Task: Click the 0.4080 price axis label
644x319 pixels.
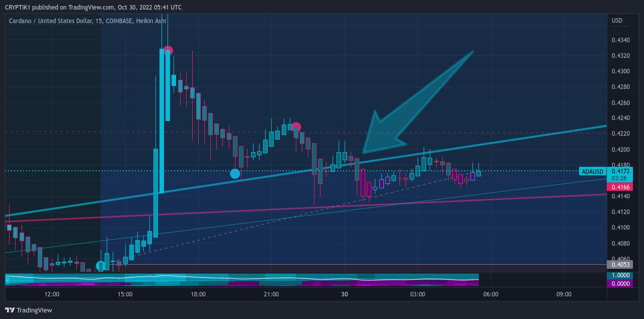Action: coord(620,244)
